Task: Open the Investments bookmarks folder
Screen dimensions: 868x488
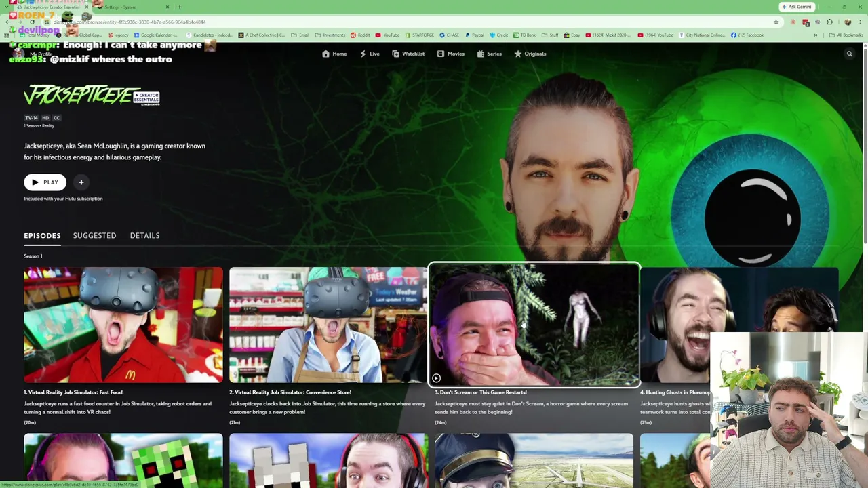Action: point(330,35)
